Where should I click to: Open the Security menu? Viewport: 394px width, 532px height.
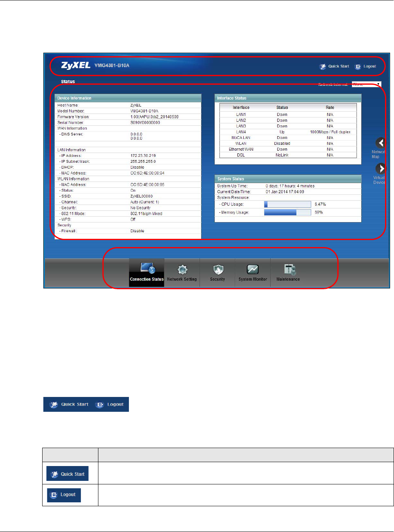click(218, 272)
